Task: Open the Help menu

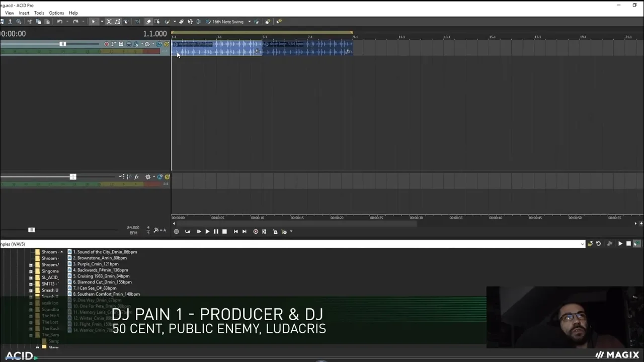Action: click(x=73, y=13)
